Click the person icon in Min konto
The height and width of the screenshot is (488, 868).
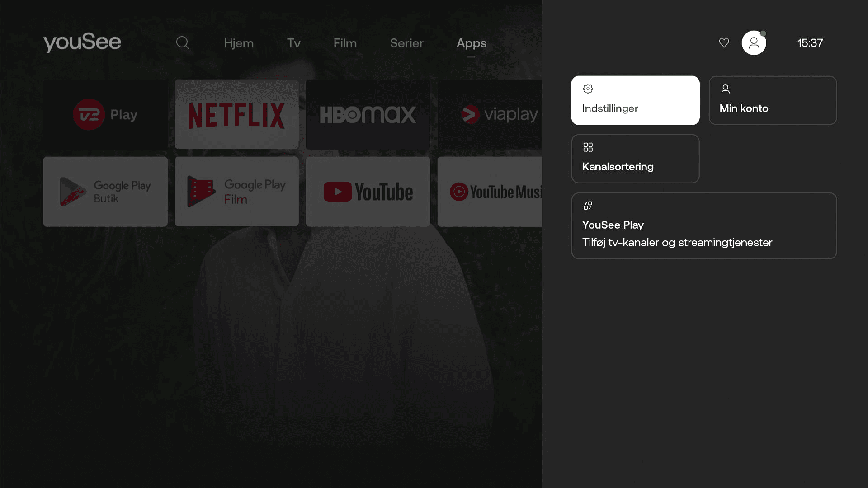tap(725, 89)
